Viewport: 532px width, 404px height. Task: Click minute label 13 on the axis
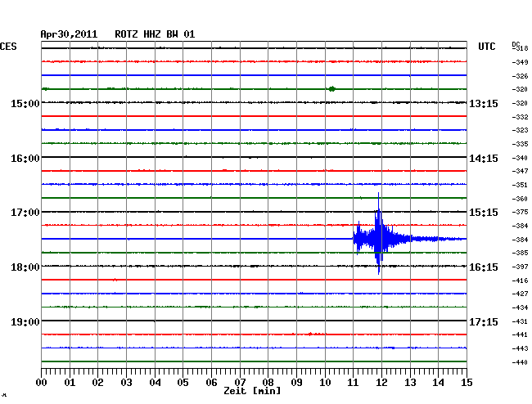[x=410, y=383]
